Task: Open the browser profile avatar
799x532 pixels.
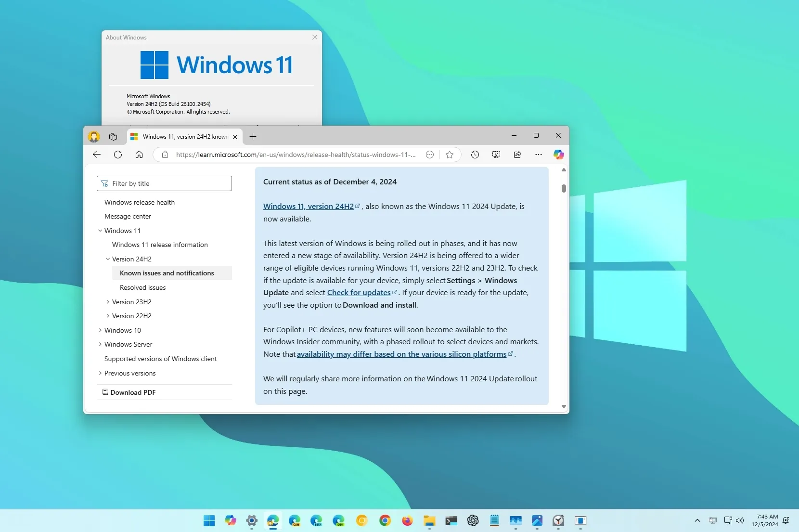Action: (x=94, y=136)
